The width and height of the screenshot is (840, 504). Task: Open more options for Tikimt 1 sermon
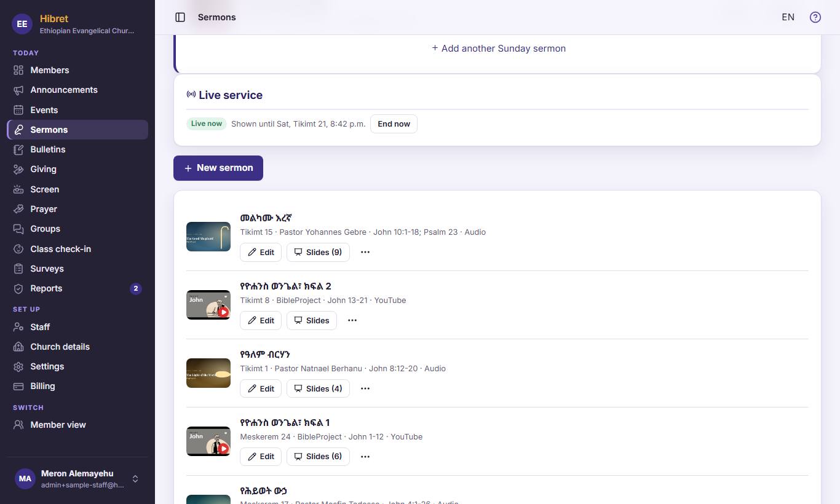(365, 388)
